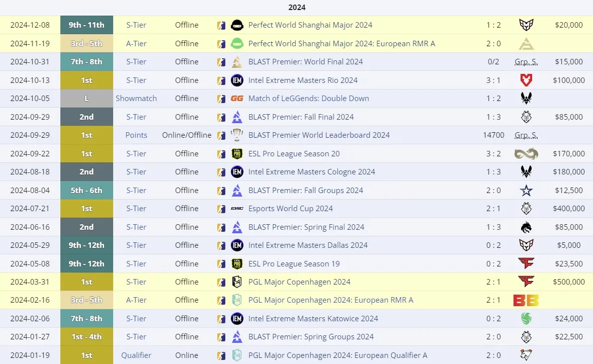The image size is (593, 364).
Task: Click FaZe logo in PGL Major Copenhagen row
Action: pos(526,282)
